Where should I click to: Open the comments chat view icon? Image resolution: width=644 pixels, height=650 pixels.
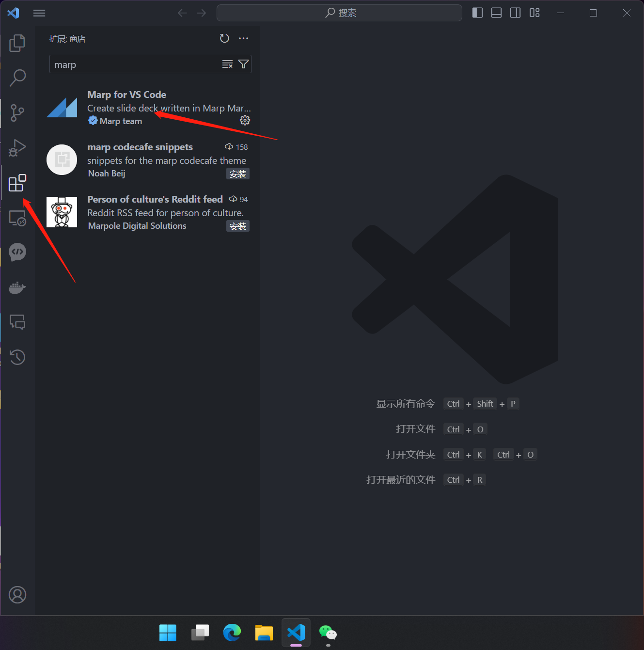(x=17, y=322)
